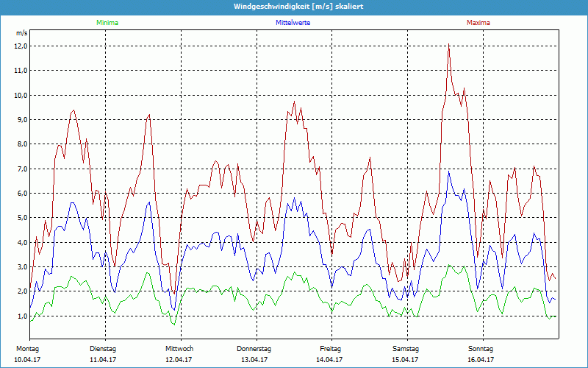Click the 9,0 y-axis value

[x=23, y=120]
